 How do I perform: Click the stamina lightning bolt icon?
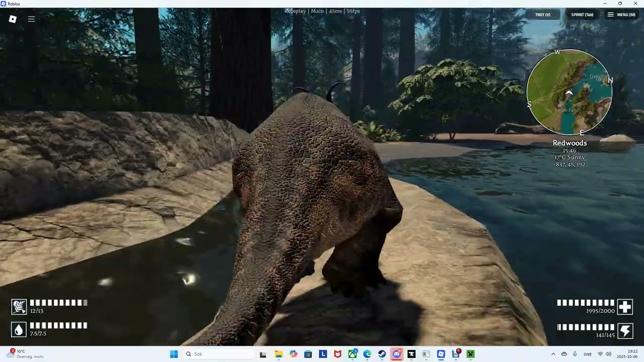625,330
